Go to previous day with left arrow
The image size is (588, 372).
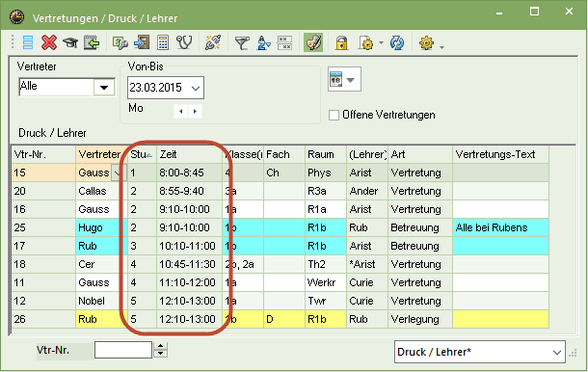click(x=181, y=112)
